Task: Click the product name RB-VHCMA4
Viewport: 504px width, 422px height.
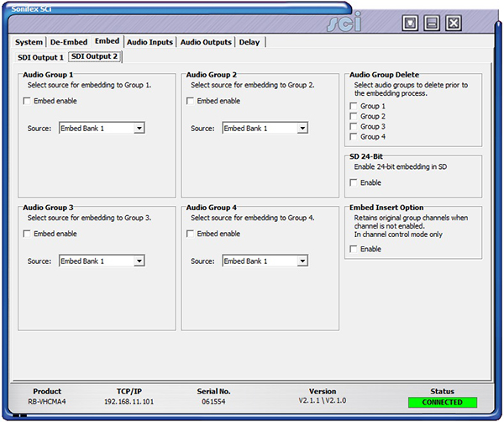Action: coord(47,402)
